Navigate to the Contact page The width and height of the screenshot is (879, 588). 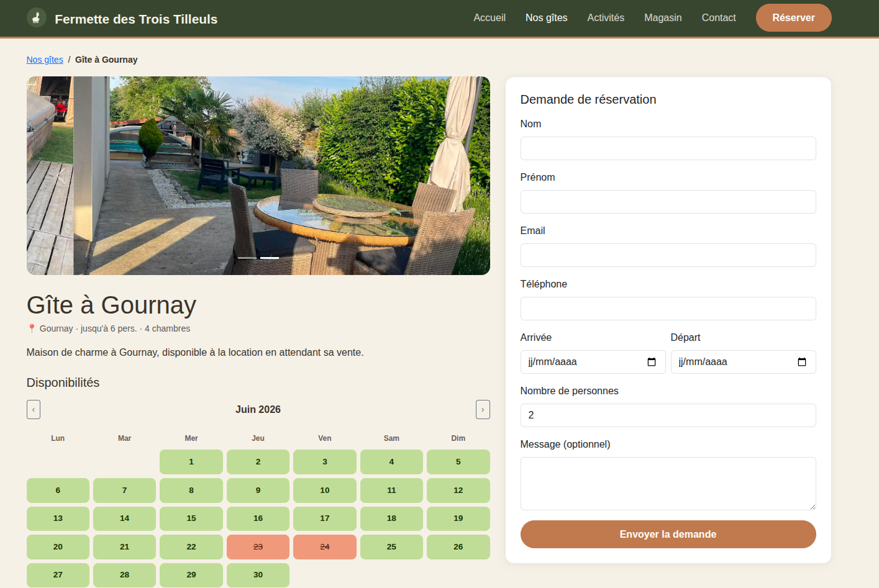click(x=719, y=18)
